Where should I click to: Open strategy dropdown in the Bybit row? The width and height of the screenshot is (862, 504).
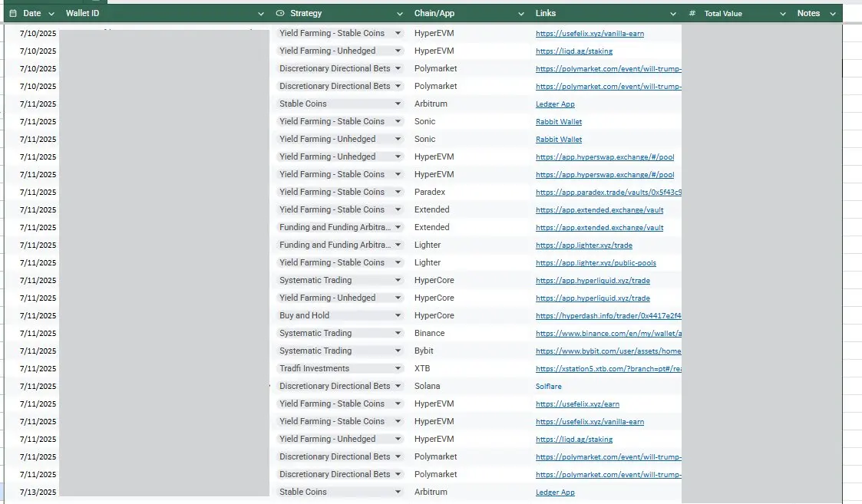pyautogui.click(x=398, y=351)
